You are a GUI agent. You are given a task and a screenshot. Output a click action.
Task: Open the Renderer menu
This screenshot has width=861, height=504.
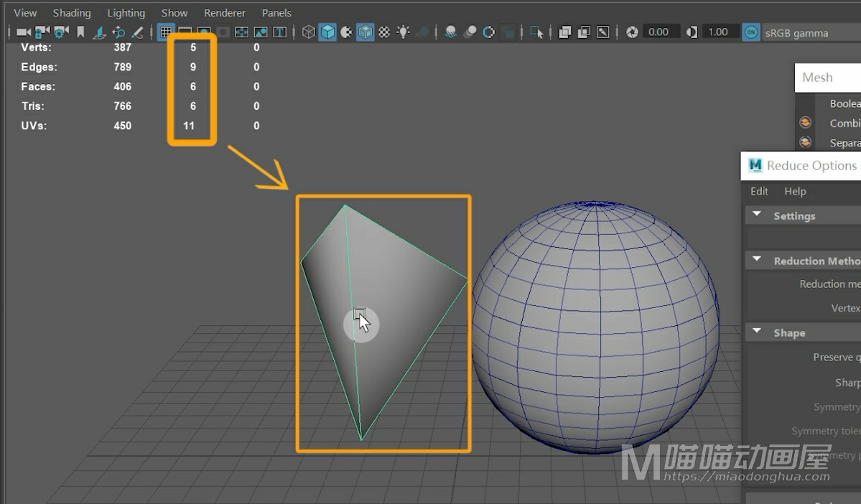click(x=225, y=13)
